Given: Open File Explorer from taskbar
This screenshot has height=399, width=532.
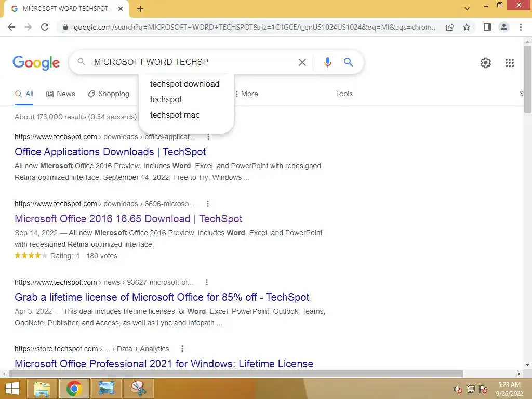Looking at the screenshot, I should pyautogui.click(x=42, y=389).
